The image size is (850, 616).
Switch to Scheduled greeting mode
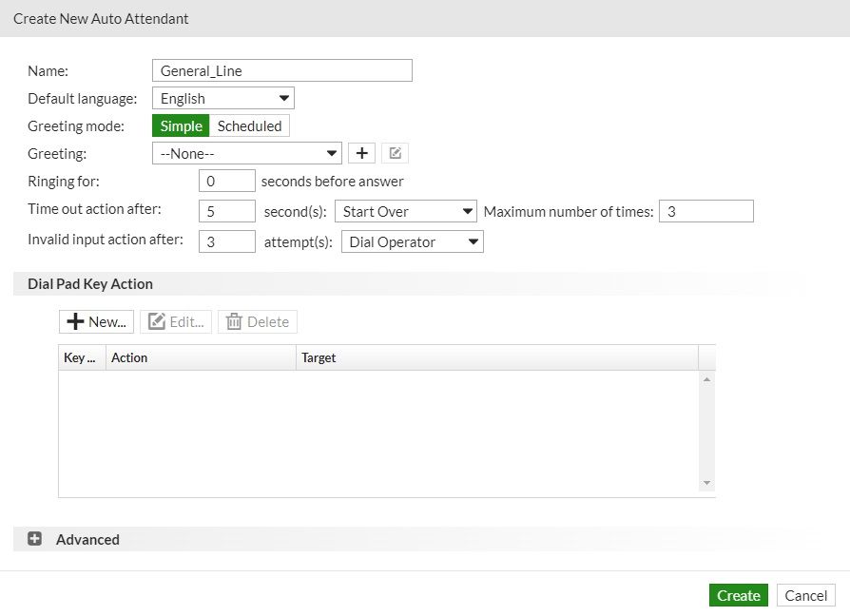point(249,125)
